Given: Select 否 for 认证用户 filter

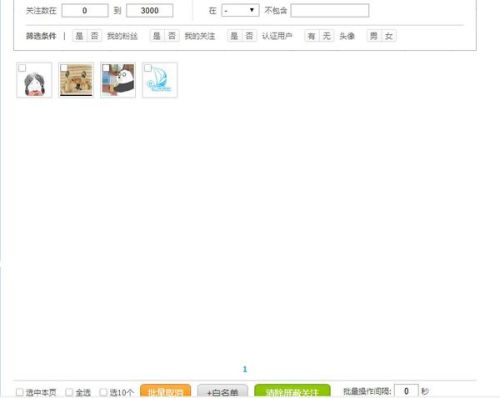Looking at the screenshot, I should pyautogui.click(x=249, y=36).
